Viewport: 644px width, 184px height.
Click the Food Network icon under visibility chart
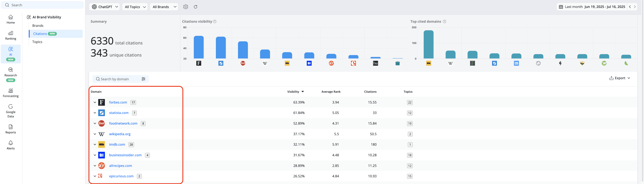click(x=243, y=63)
